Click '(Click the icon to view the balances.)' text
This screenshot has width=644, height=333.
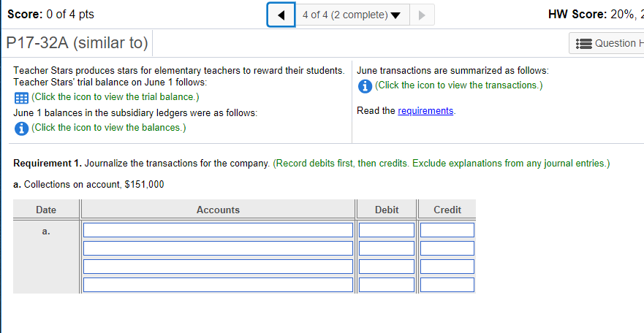[x=108, y=128]
